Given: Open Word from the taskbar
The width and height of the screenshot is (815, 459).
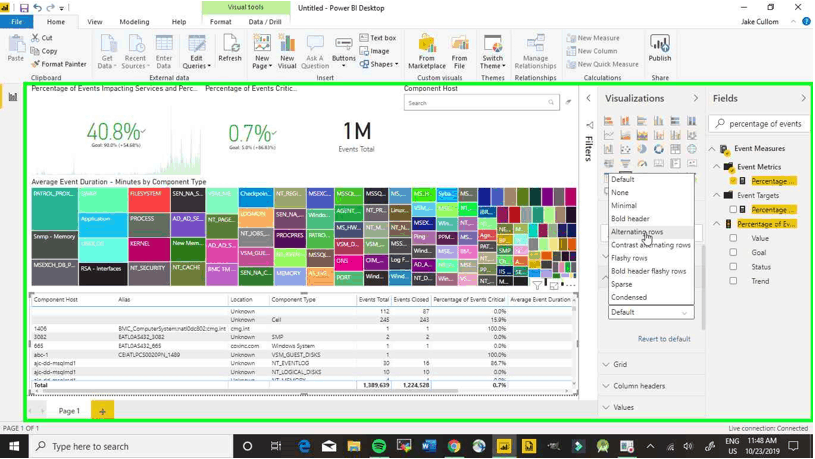Looking at the screenshot, I should tap(429, 446).
